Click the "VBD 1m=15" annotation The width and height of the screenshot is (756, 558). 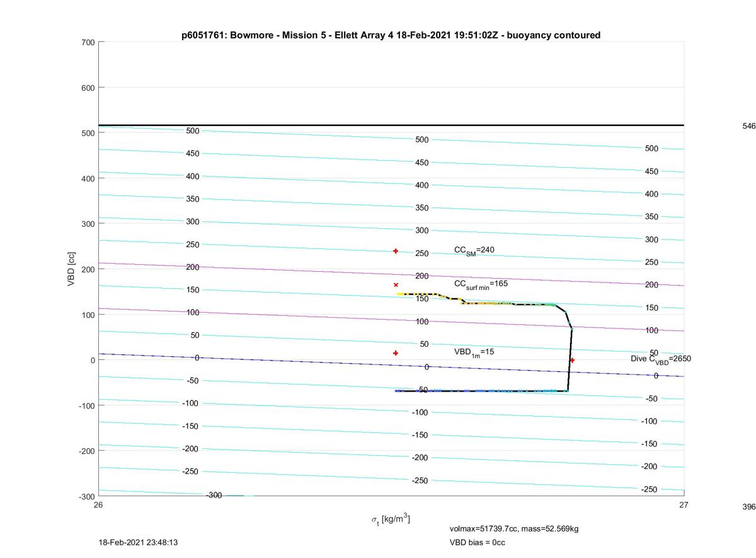point(474,352)
